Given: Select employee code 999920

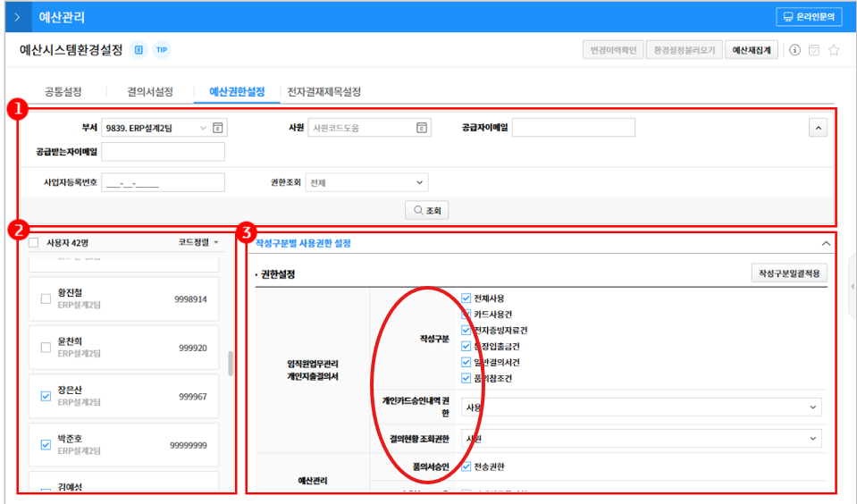Looking at the screenshot, I should pos(192,348).
